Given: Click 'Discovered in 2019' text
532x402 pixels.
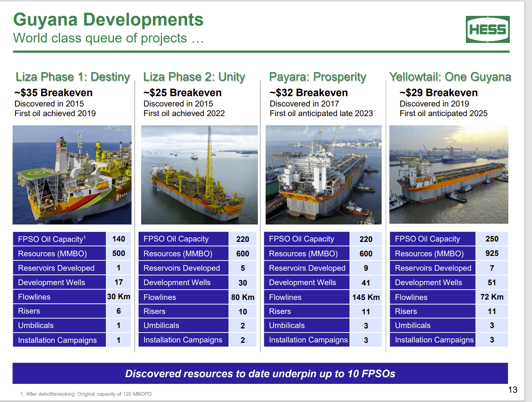Looking at the screenshot, I should 434,104.
